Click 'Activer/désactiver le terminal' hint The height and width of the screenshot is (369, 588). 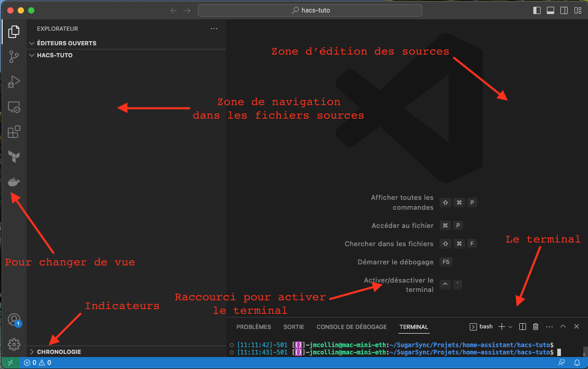coord(398,285)
